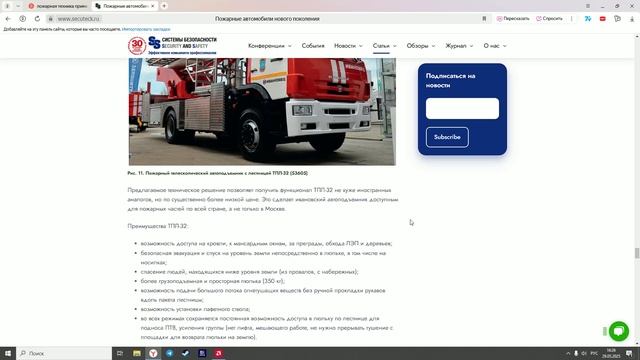Image resolution: width=640 pixels, height=360 pixels.
Task: Show hidden system tray icons
Action: (x=568, y=353)
